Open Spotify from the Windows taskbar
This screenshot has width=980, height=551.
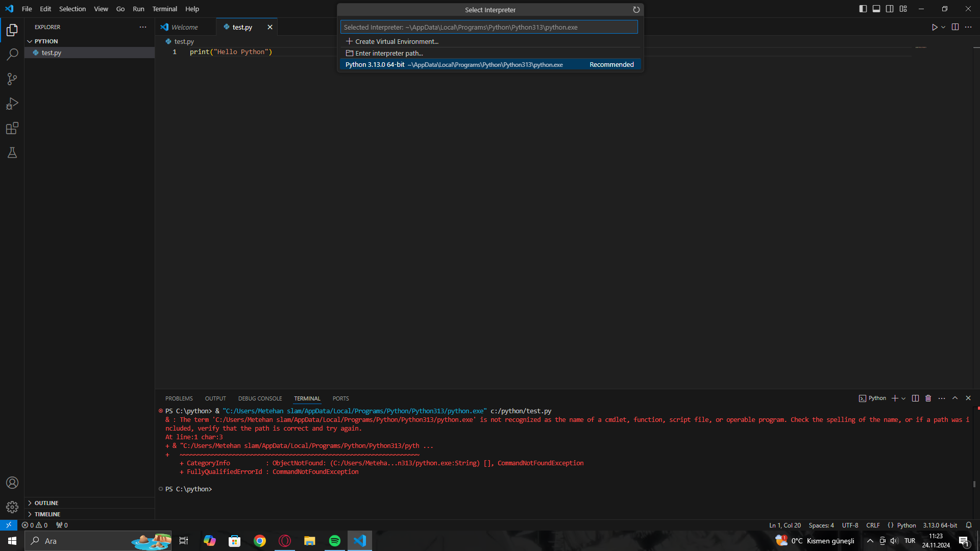tap(335, 541)
